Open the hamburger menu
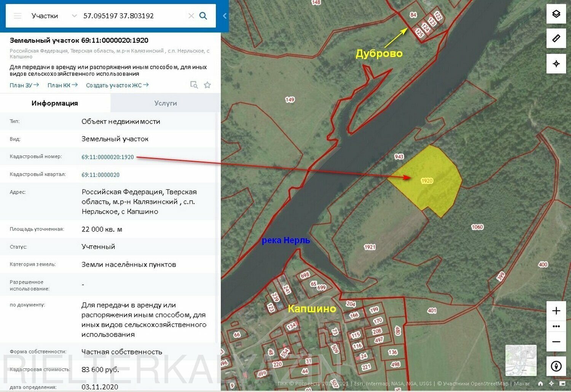 [18, 16]
